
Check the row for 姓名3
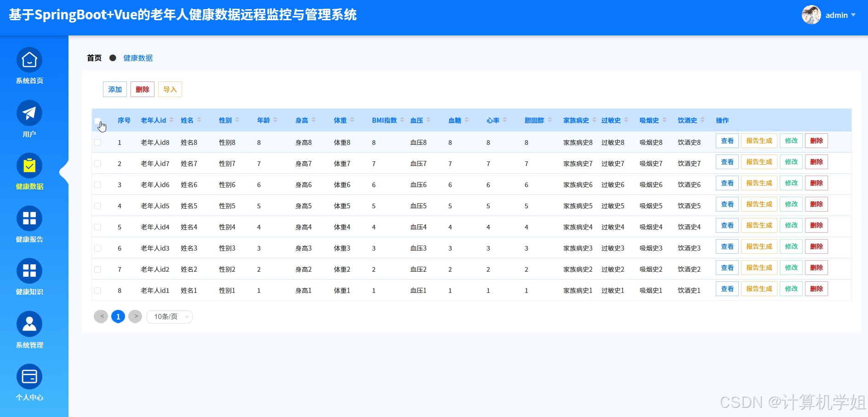tap(97, 248)
